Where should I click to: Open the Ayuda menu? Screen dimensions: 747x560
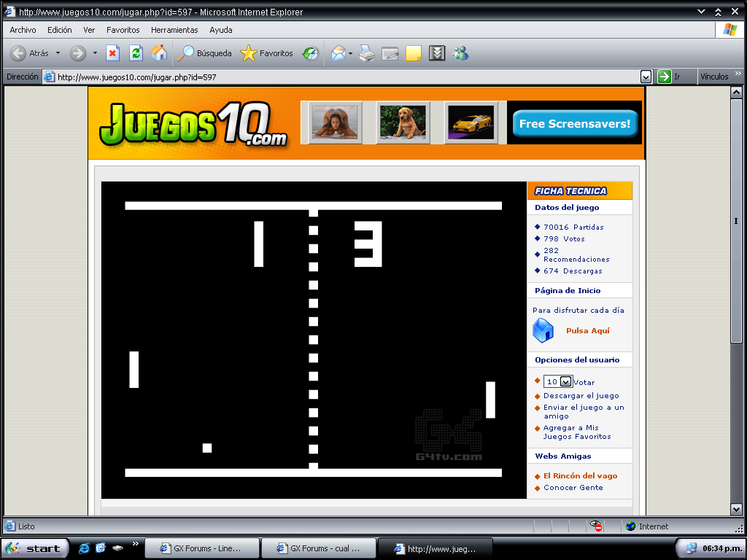pyautogui.click(x=221, y=30)
